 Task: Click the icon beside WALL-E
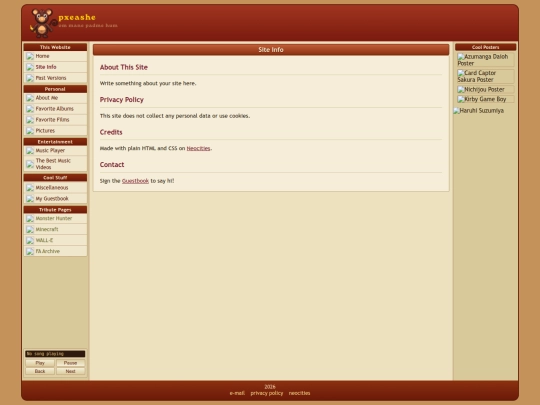(30, 241)
